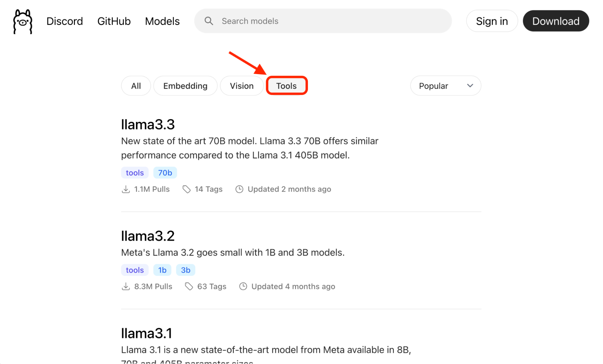Click the tag icon next to 14 Tags
Viewport: 603px width, 364px height.
[186, 189]
